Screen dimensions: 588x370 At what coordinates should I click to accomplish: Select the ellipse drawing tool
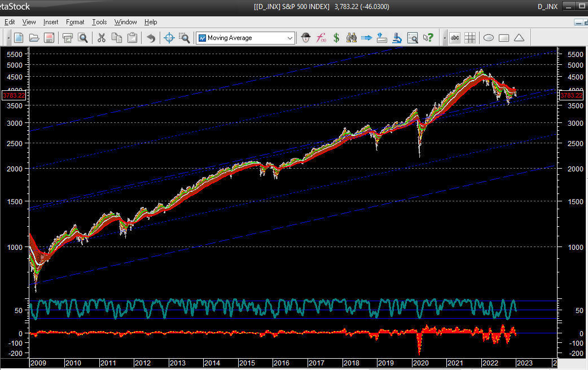pyautogui.click(x=489, y=38)
